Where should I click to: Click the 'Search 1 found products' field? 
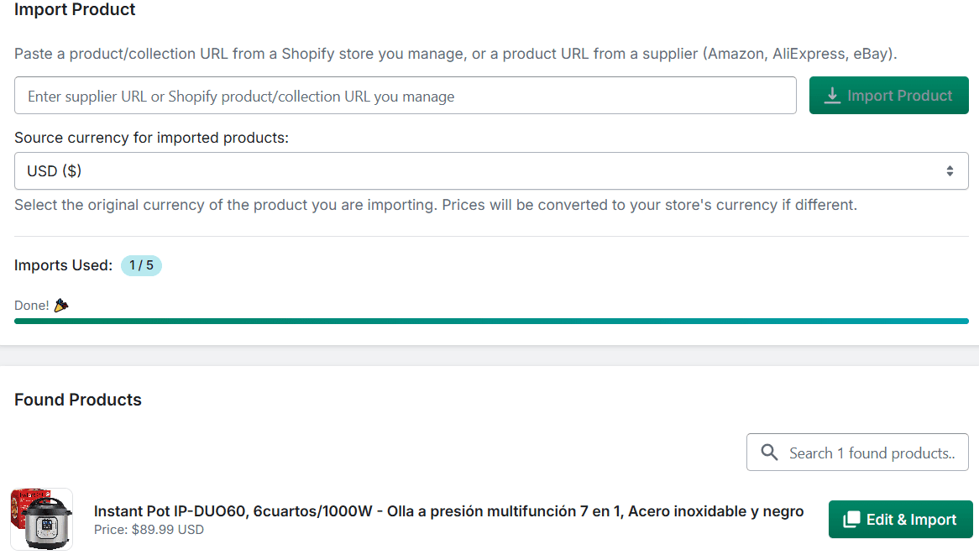coord(856,453)
